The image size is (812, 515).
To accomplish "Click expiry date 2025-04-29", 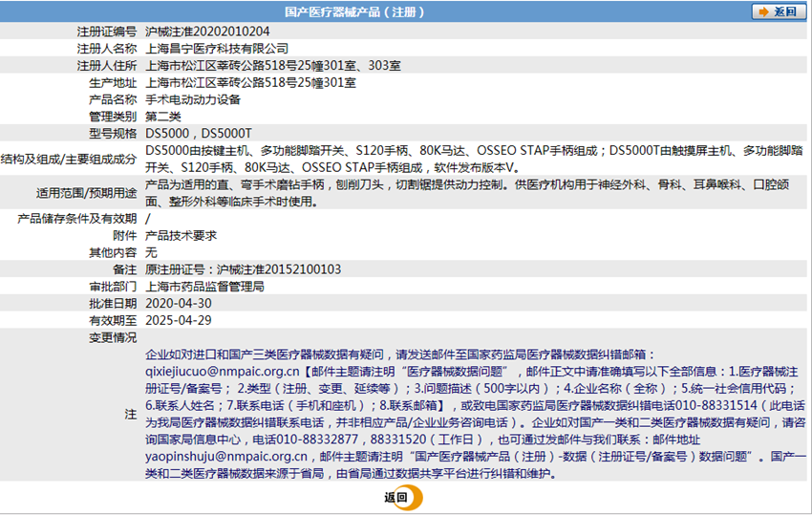I will tap(178, 321).
